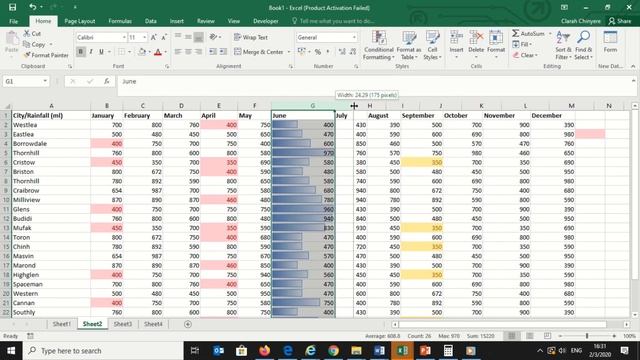Image resolution: width=640 pixels, height=360 pixels.
Task: Click the Cut scissors icon
Action: tap(27, 33)
